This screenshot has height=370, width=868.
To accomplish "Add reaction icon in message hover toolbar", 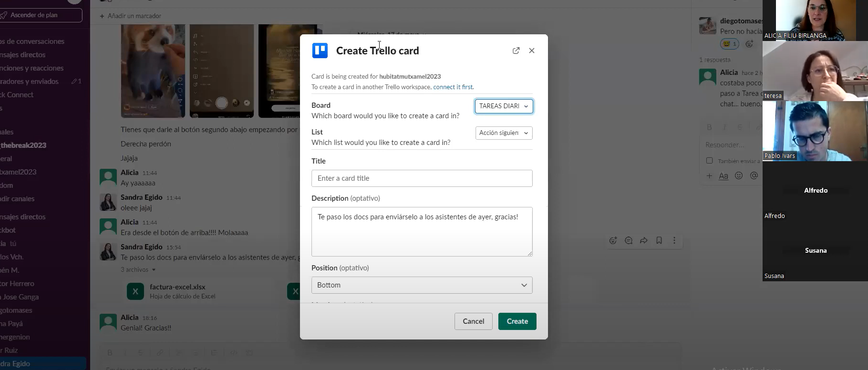I will coord(613,241).
